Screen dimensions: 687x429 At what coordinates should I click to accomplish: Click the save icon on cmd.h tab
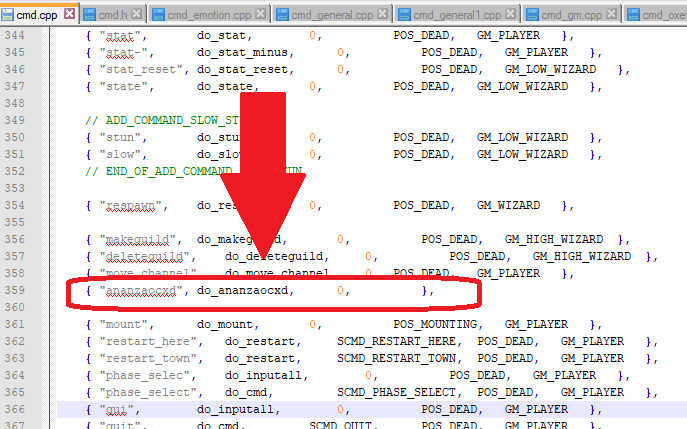click(89, 14)
